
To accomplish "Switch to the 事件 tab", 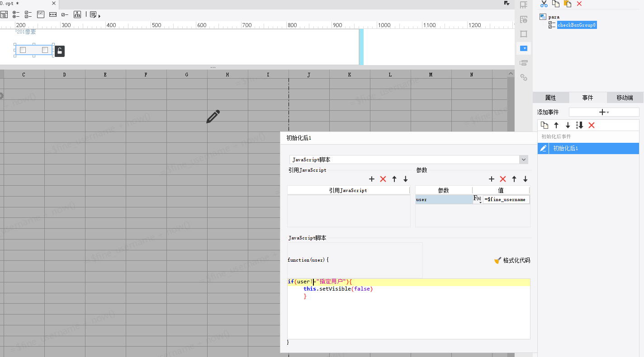I will 587,98.
